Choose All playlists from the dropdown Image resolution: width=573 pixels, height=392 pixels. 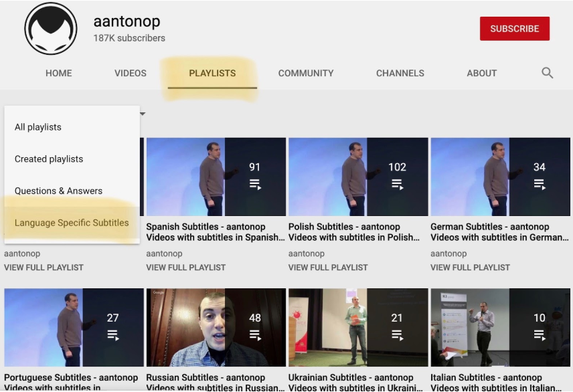pos(72,127)
